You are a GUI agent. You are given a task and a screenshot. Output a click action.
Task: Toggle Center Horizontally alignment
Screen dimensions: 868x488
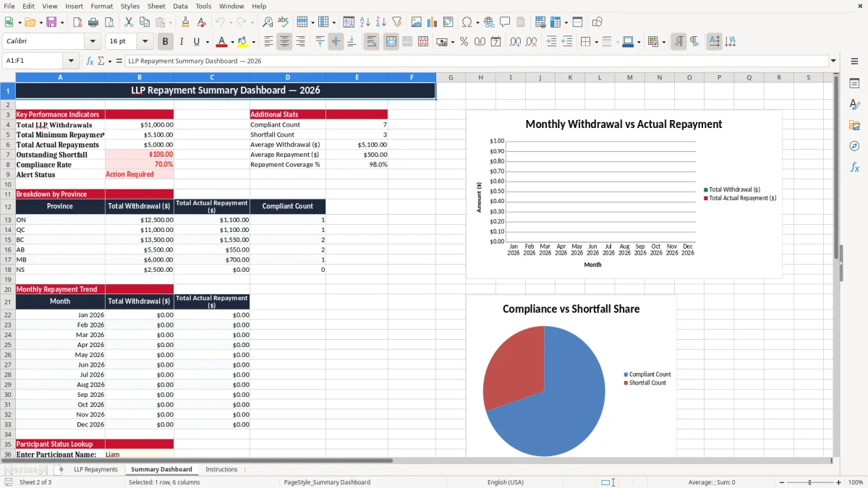(284, 42)
